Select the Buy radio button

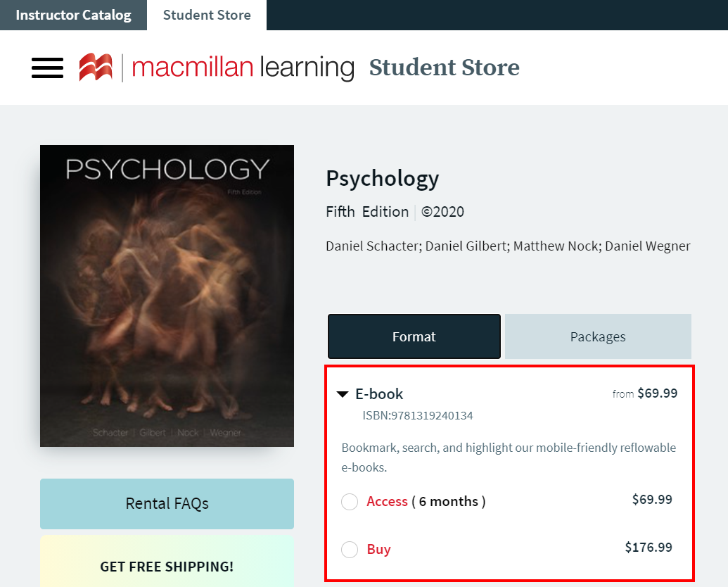350,550
